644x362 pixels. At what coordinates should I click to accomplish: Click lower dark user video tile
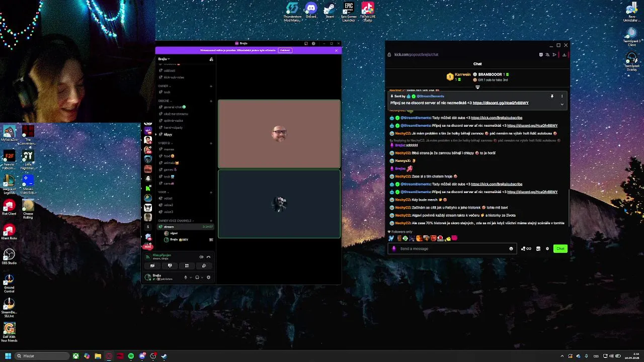pos(279,204)
